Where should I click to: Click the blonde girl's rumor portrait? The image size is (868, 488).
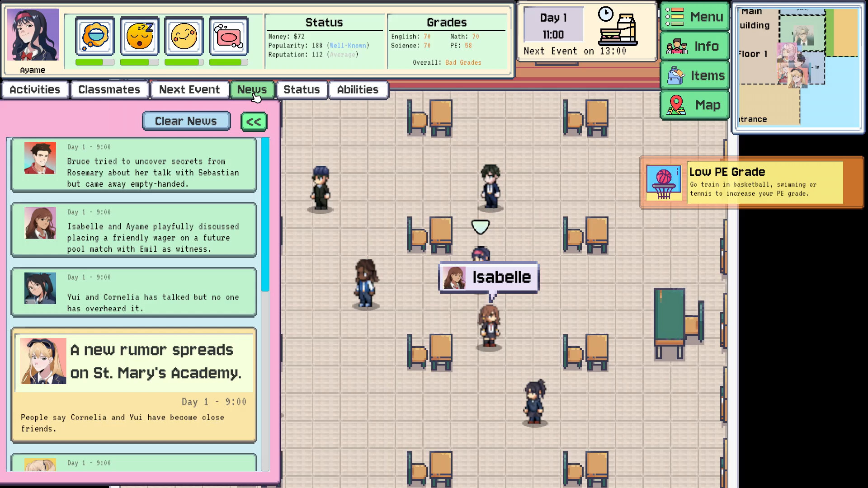coord(43,361)
